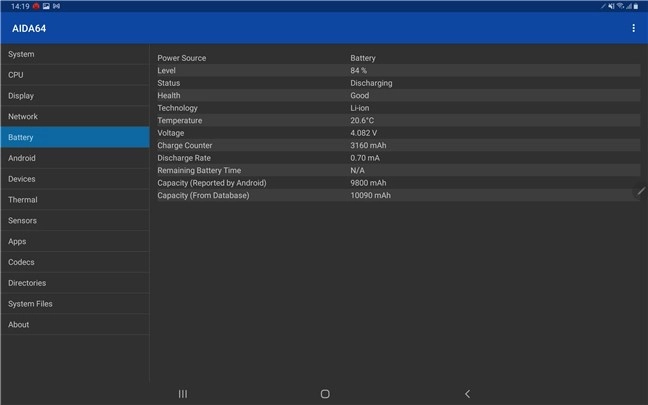Tap the battery icon in status bar
The height and width of the screenshot is (405, 648).
636,6
